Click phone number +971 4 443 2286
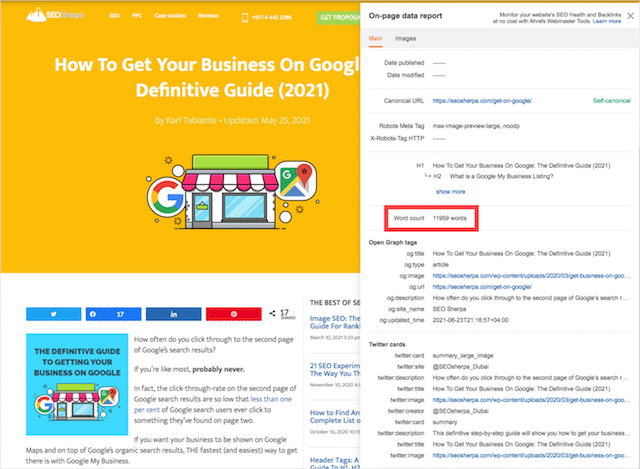 [x=271, y=18]
